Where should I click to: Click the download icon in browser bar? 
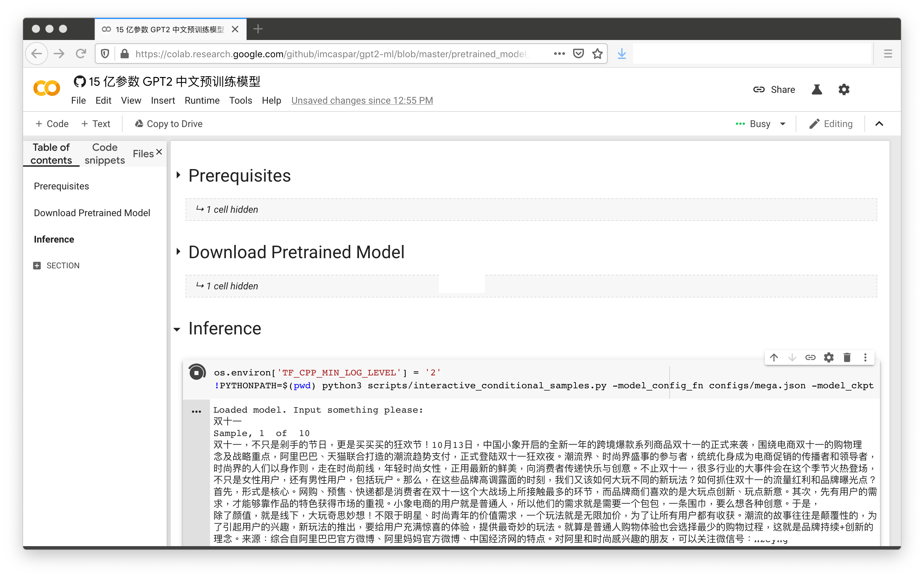[622, 53]
